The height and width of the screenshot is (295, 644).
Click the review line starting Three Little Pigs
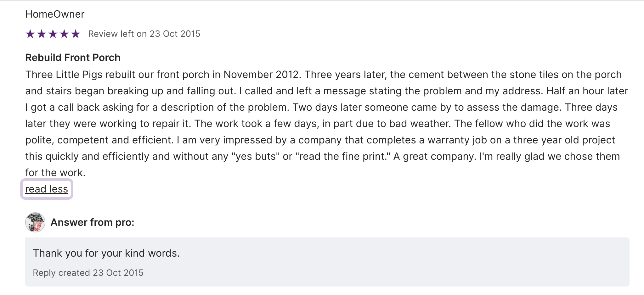tap(323, 75)
